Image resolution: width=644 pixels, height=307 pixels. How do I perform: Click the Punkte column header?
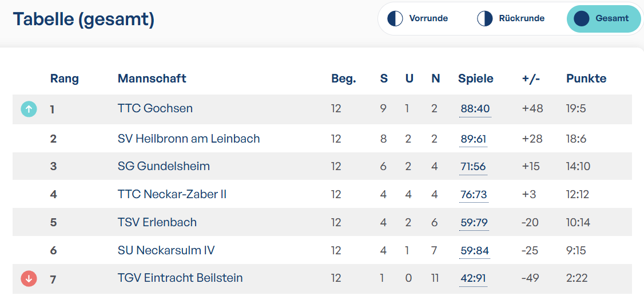point(586,78)
